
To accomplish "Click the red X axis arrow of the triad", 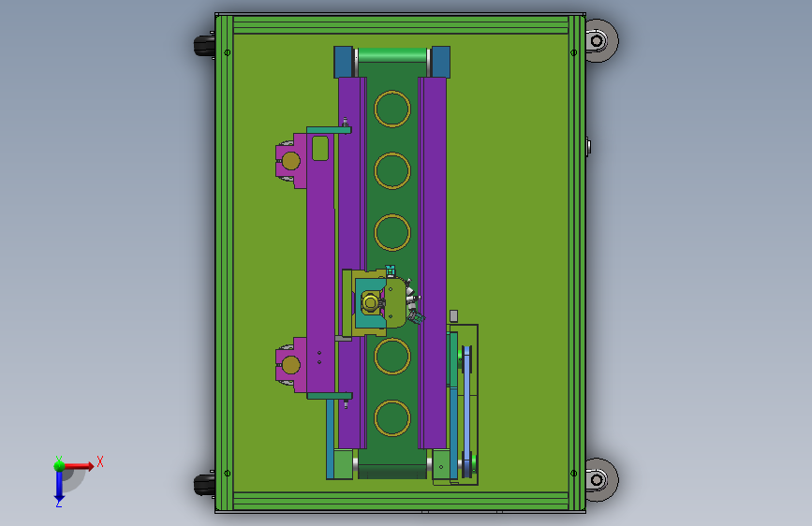I will click(79, 466).
